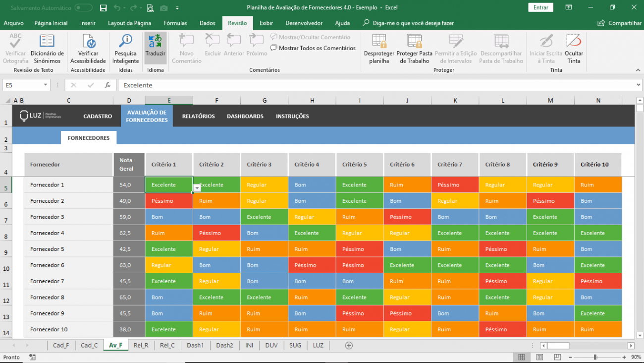Expand the Name Box dropdown
644x363 pixels.
[46, 85]
